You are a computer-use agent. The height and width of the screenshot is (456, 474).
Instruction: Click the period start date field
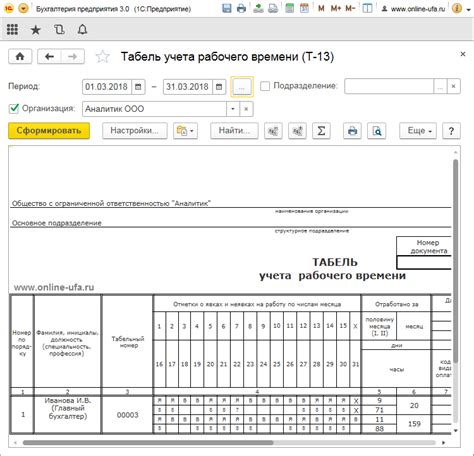(x=107, y=87)
